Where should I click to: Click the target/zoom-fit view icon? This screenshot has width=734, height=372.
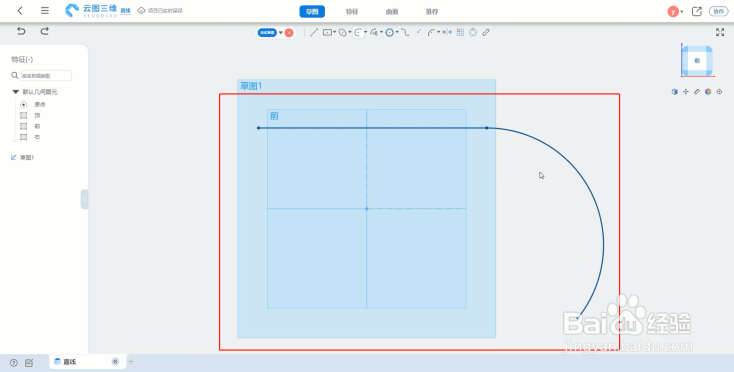(719, 92)
